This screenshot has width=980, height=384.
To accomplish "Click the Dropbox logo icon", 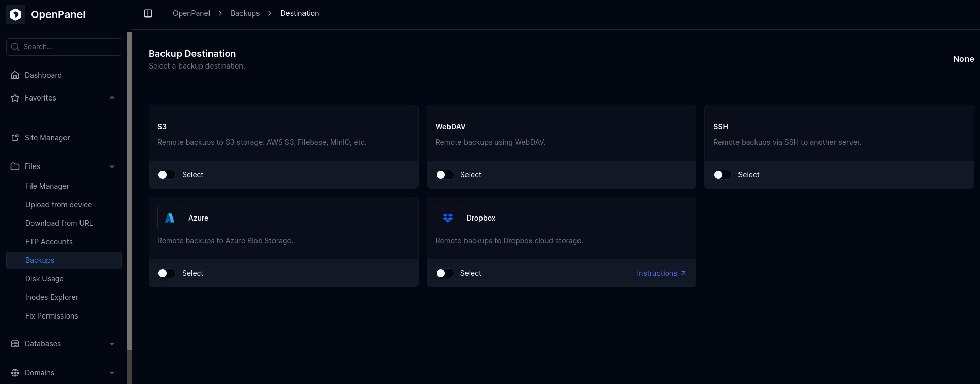I will pyautogui.click(x=447, y=218).
